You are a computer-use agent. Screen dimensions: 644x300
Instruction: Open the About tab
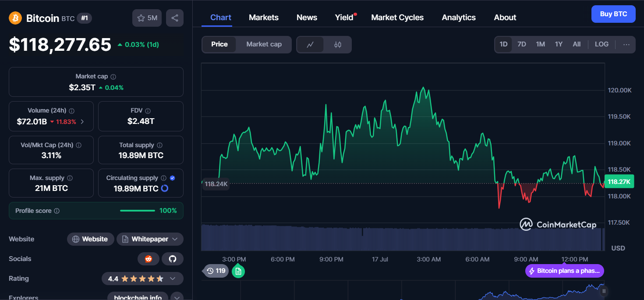[505, 18]
